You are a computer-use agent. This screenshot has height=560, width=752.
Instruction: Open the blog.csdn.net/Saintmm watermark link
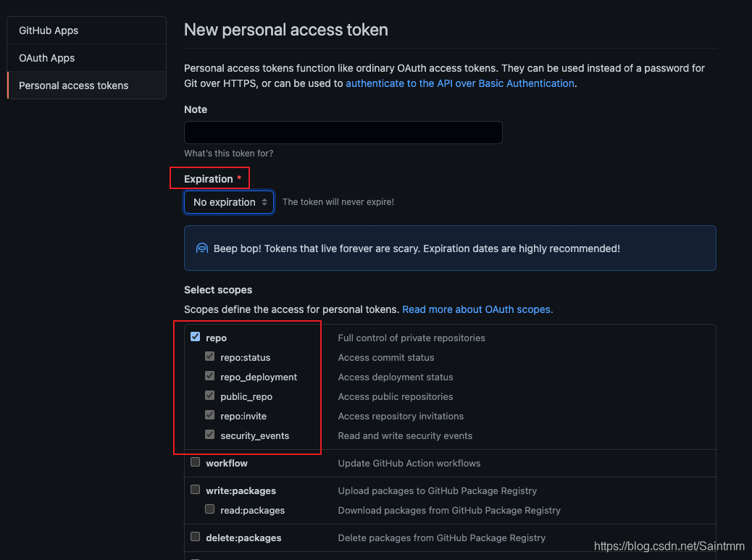tap(668, 546)
